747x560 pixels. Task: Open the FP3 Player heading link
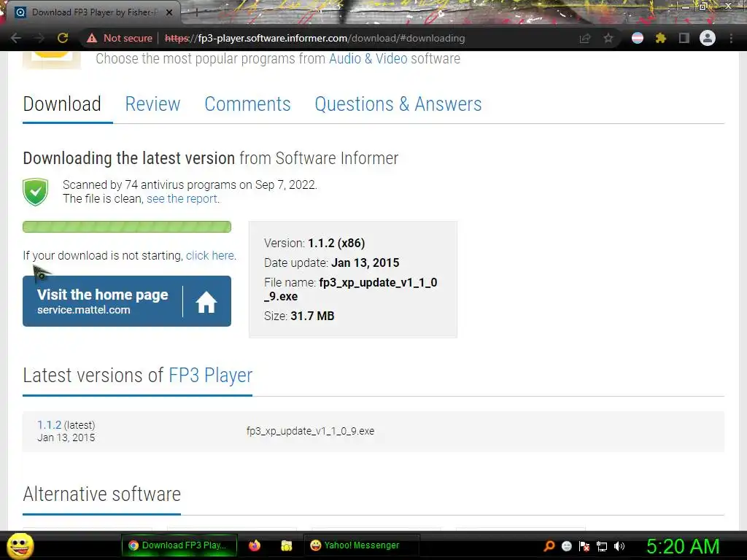[210, 376]
